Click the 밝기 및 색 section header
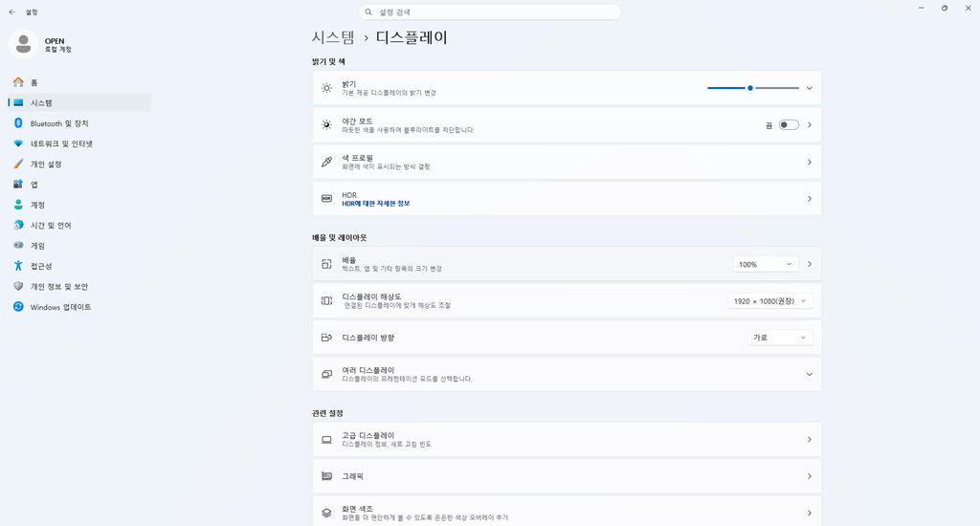Viewport: 980px width, 526px height. [329, 62]
